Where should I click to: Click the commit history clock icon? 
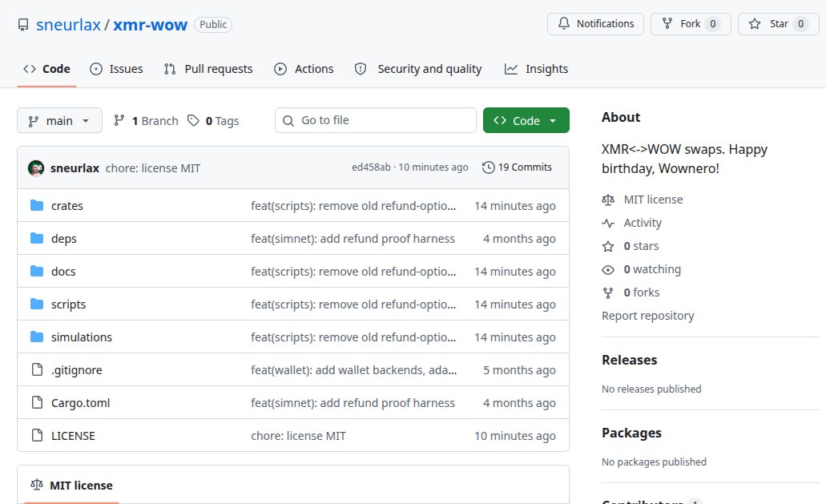[489, 167]
